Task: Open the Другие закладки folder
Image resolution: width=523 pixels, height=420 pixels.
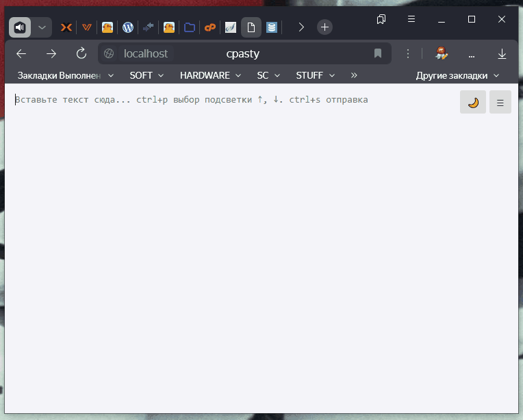Action: tap(457, 76)
